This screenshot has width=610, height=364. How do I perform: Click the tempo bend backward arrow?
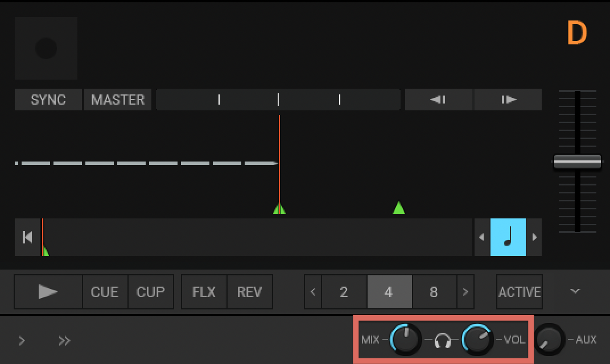coord(438,100)
